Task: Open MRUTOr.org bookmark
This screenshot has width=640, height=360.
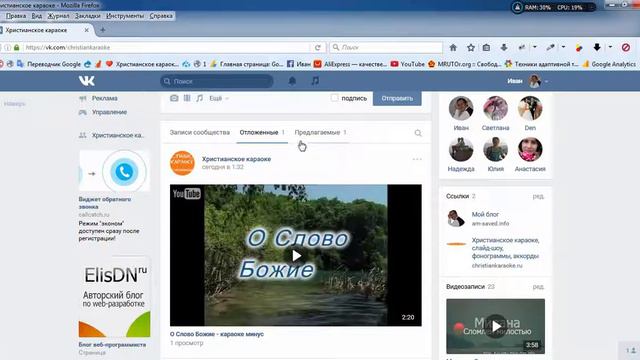Action: tap(464, 64)
